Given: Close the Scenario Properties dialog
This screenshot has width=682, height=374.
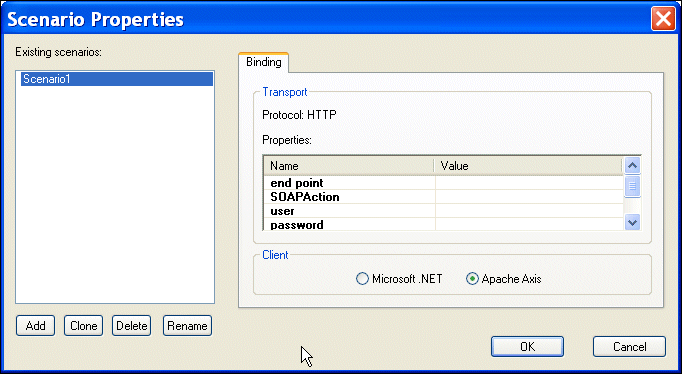Looking at the screenshot, I should click(663, 19).
